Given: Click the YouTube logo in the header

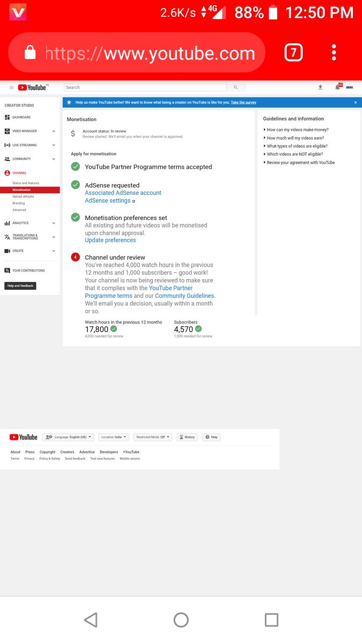Looking at the screenshot, I should click(32, 87).
